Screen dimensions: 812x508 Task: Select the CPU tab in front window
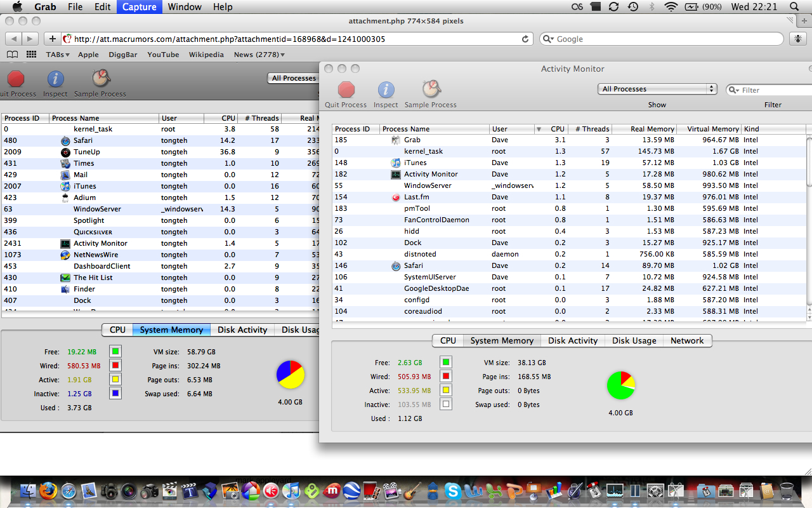pos(448,340)
